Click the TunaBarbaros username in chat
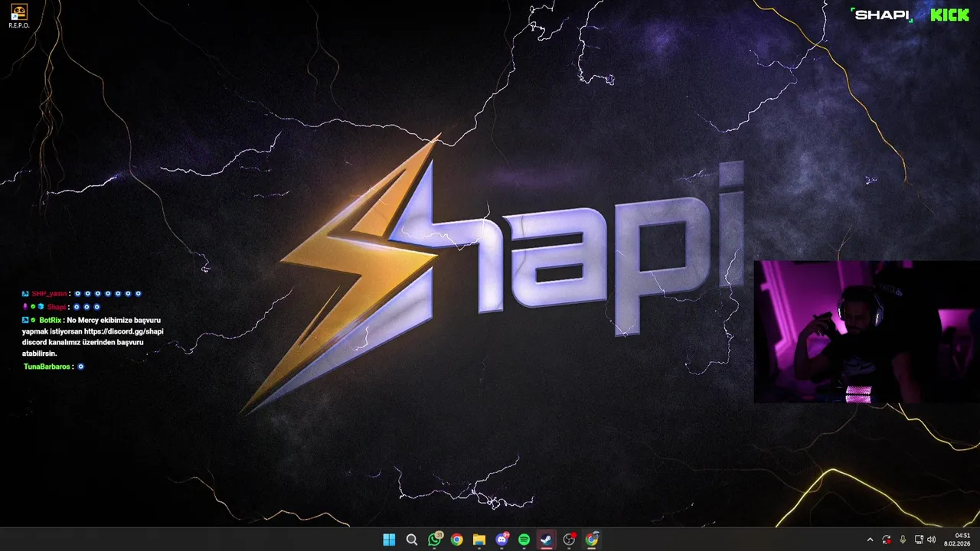This screenshot has height=551, width=980. coord(47,367)
